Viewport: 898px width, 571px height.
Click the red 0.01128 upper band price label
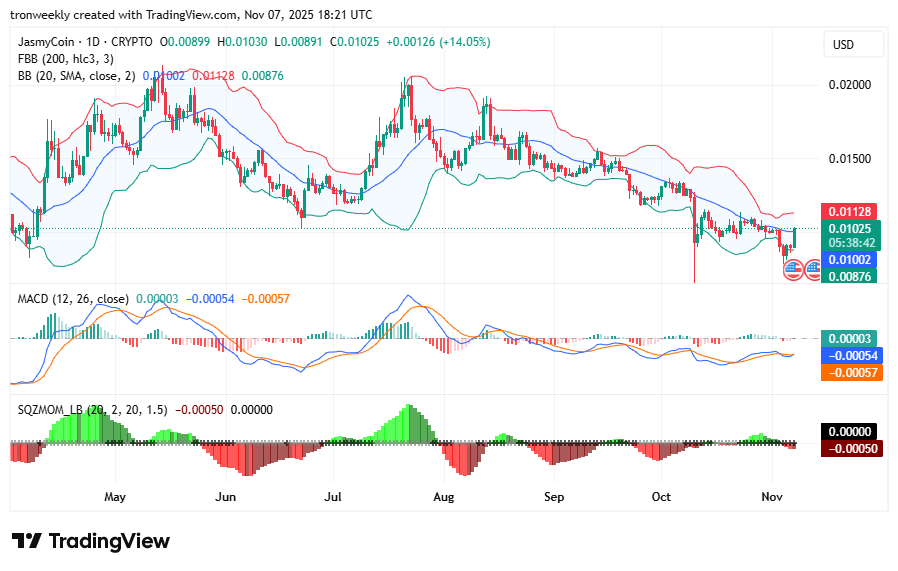click(849, 212)
